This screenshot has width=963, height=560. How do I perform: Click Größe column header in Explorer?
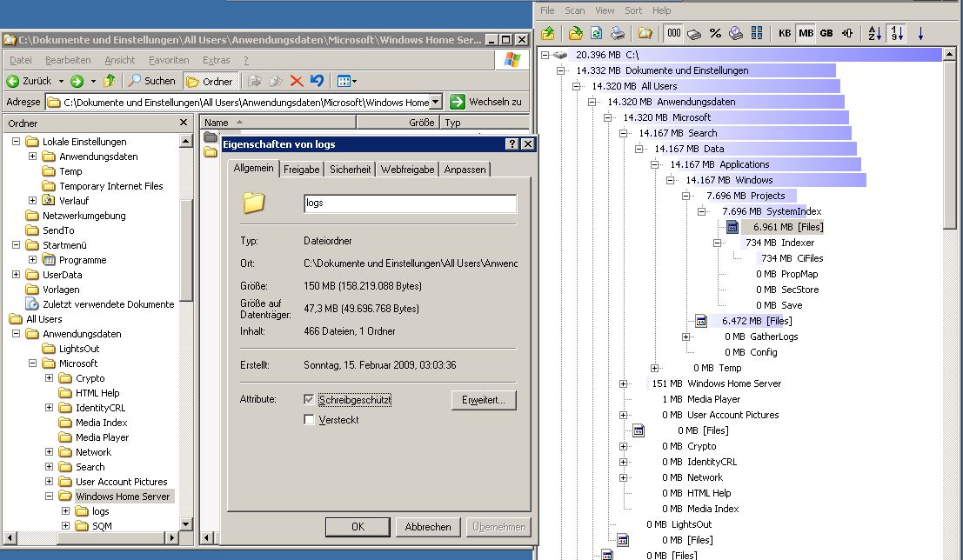click(397, 123)
